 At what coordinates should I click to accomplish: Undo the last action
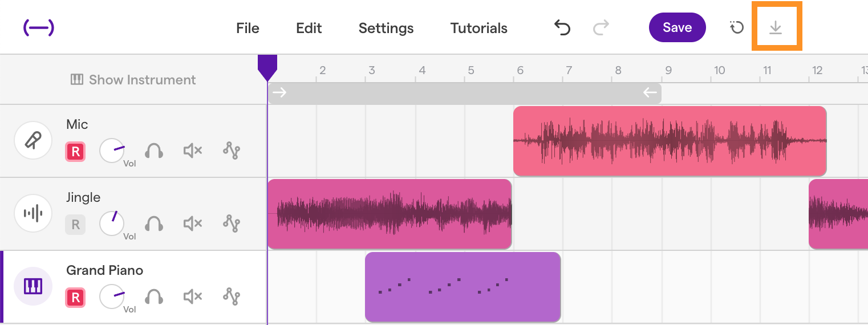[x=562, y=27]
